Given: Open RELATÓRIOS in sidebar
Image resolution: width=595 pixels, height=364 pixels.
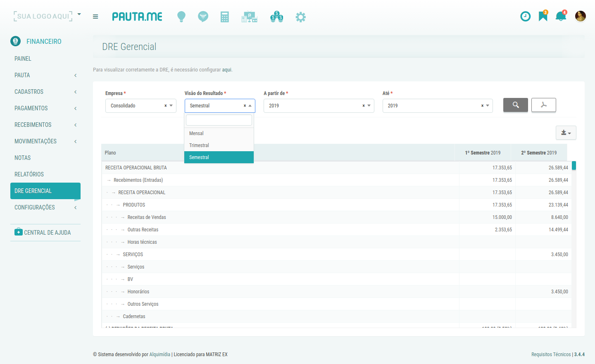Looking at the screenshot, I should 45,174.
